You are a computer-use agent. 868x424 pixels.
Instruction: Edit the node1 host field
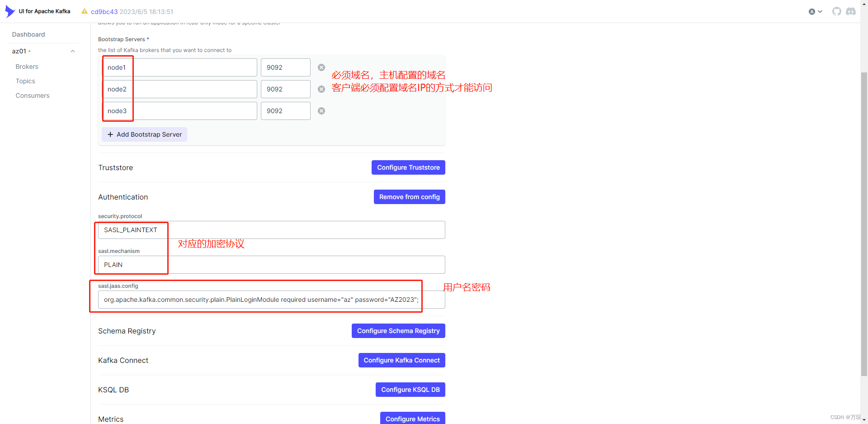[x=179, y=67]
